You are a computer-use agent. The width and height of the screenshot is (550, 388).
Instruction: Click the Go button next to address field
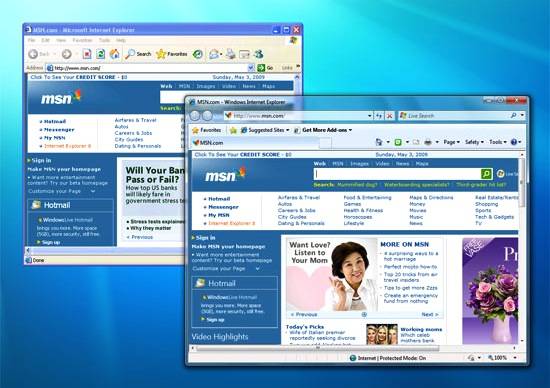pyautogui.click(x=266, y=68)
